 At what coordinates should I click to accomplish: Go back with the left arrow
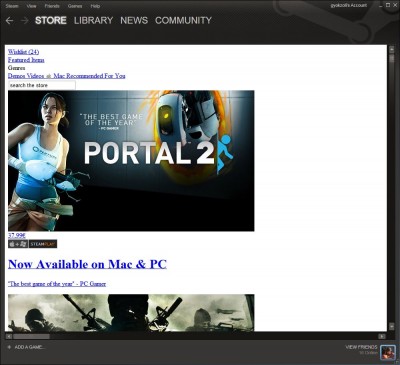pyautogui.click(x=9, y=21)
